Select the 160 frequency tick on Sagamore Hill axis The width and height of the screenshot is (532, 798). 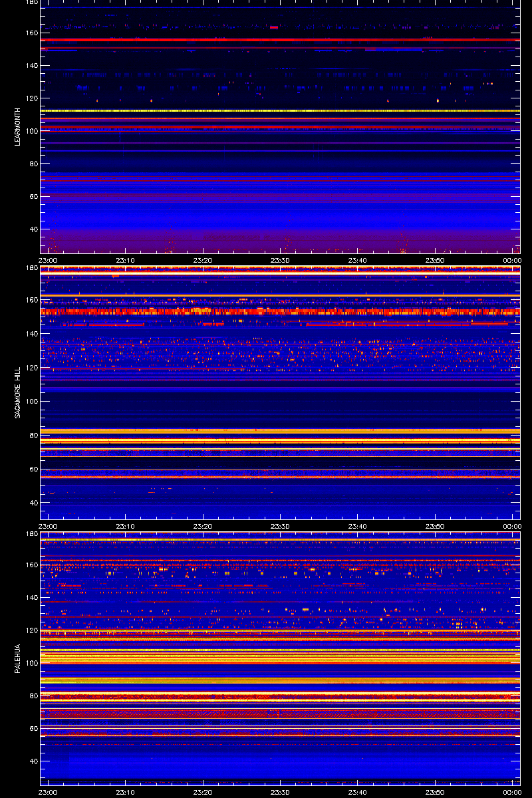32,300
